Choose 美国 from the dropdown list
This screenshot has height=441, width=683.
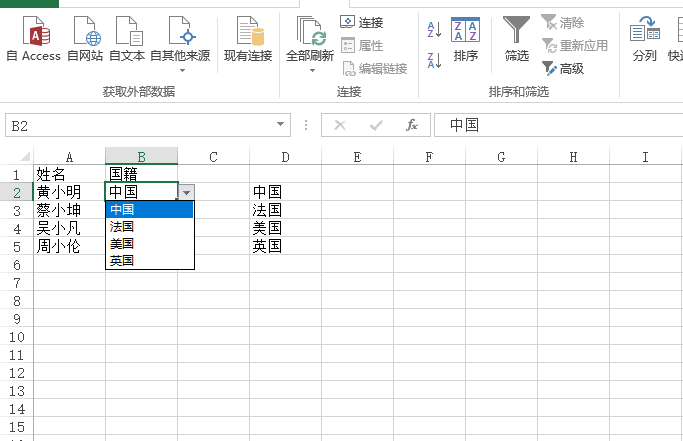click(x=149, y=244)
